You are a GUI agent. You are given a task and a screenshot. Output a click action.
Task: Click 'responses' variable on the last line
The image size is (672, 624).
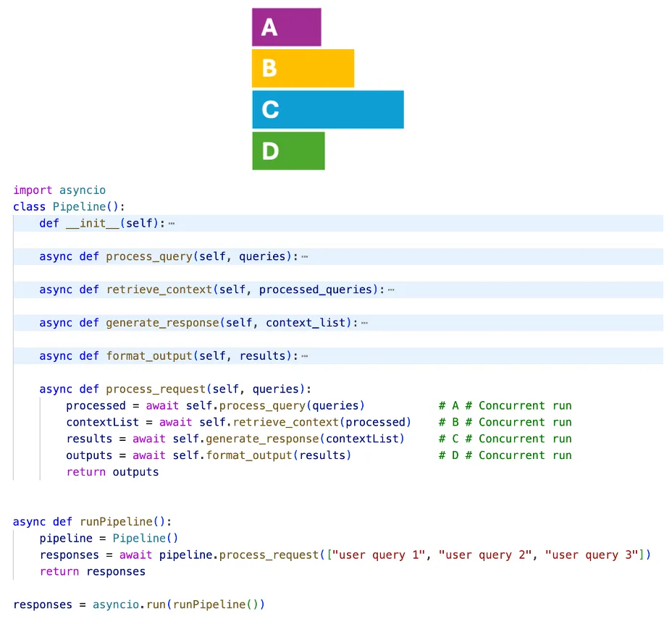(x=43, y=604)
